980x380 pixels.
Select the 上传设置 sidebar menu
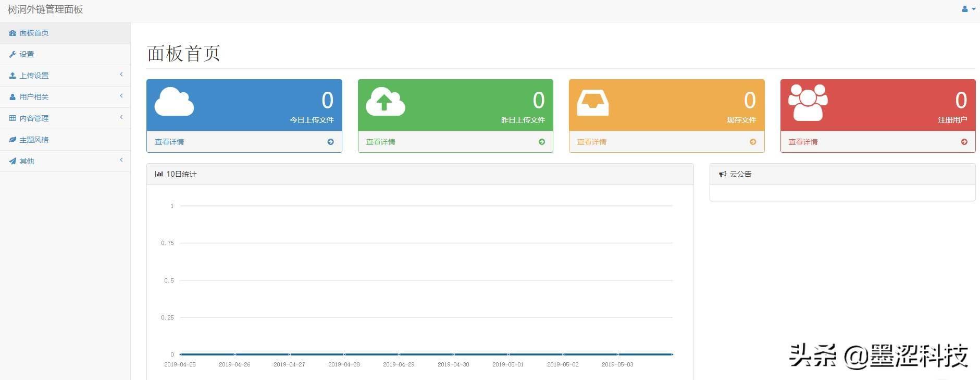[x=65, y=76]
